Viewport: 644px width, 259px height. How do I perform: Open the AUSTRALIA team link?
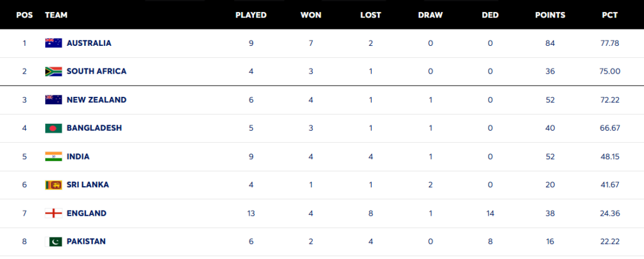tap(89, 43)
